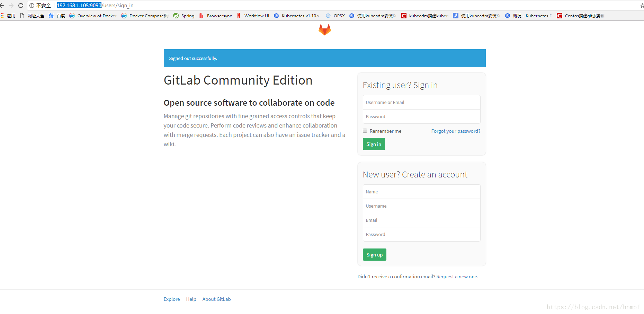Click the Signed out successfully banner
This screenshot has width=644, height=314.
(325, 58)
